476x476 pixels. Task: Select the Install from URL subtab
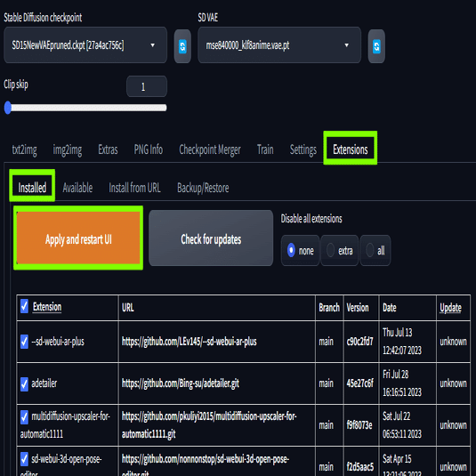click(134, 188)
